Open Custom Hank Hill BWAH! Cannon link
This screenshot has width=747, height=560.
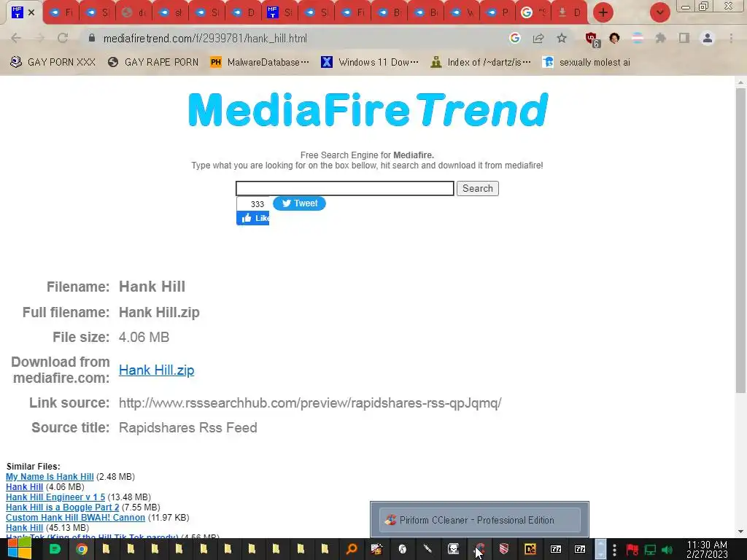pyautogui.click(x=75, y=518)
